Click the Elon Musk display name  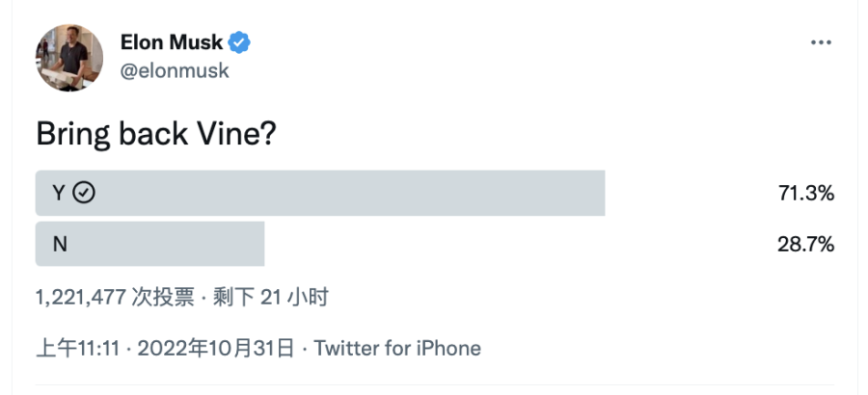[171, 42]
